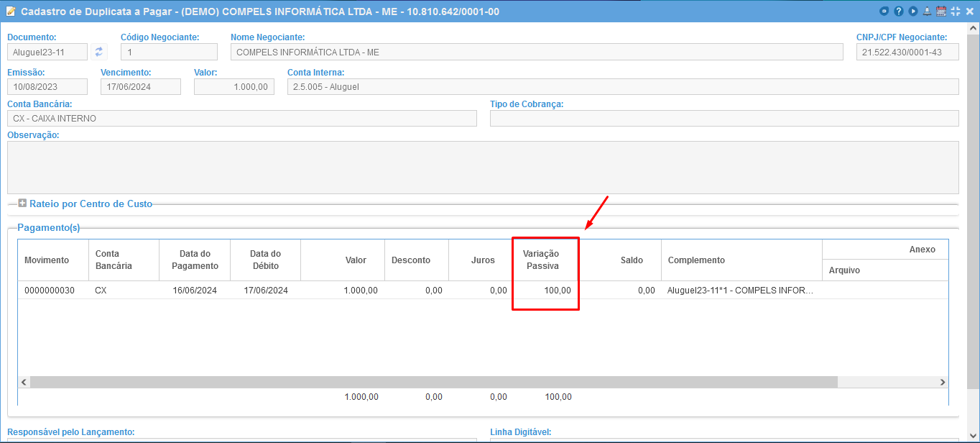
Task: Open the notifications bell icon
Action: [927, 12]
